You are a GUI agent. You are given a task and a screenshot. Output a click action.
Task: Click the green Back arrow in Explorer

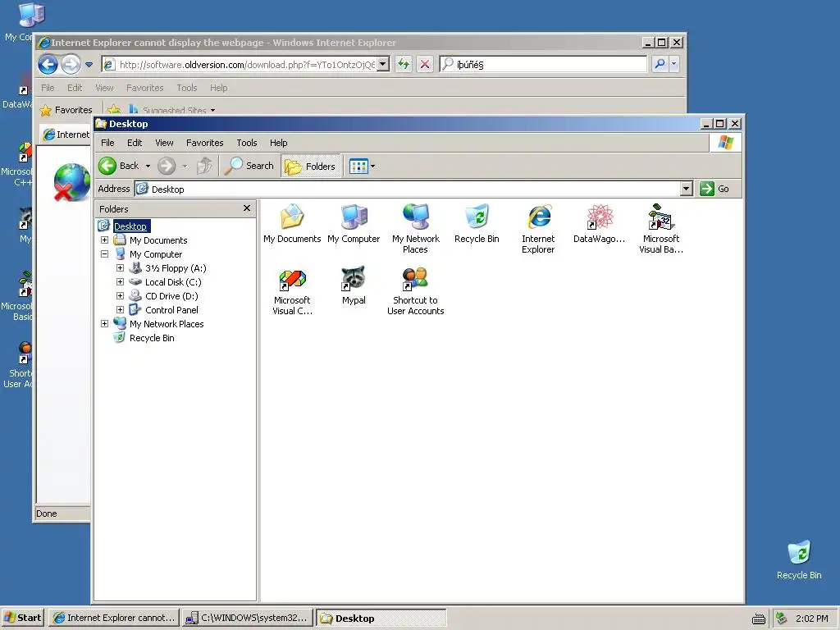[x=107, y=166]
